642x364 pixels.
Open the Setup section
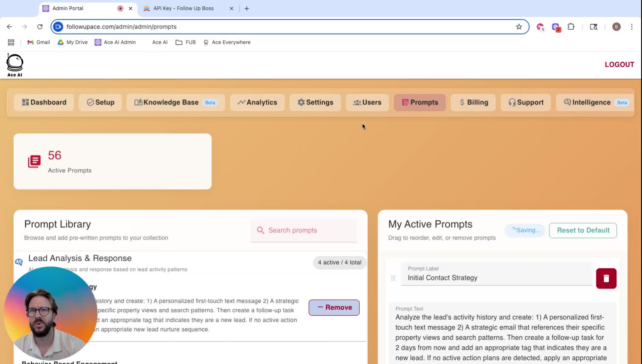click(x=100, y=102)
